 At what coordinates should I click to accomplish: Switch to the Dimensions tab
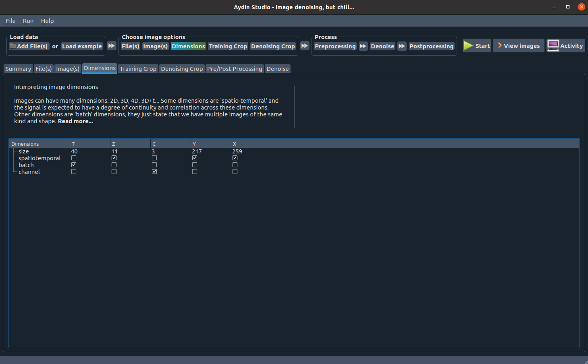(x=100, y=68)
